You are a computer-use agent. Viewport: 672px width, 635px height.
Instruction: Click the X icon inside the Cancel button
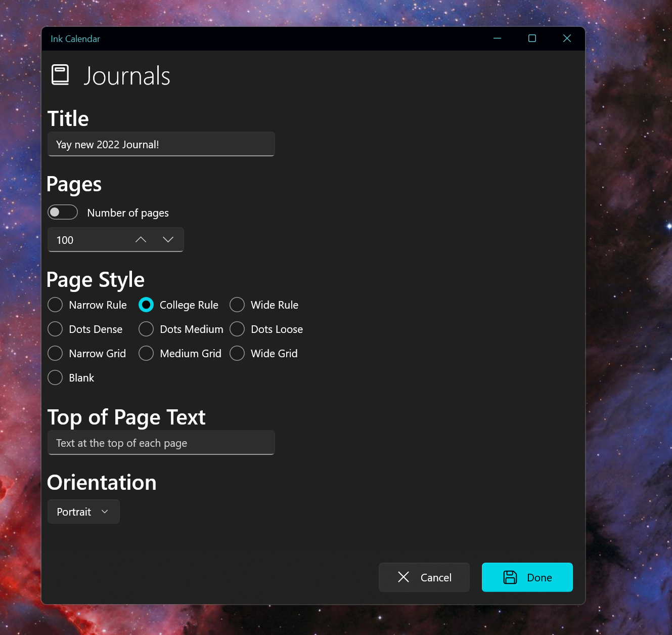pyautogui.click(x=403, y=577)
